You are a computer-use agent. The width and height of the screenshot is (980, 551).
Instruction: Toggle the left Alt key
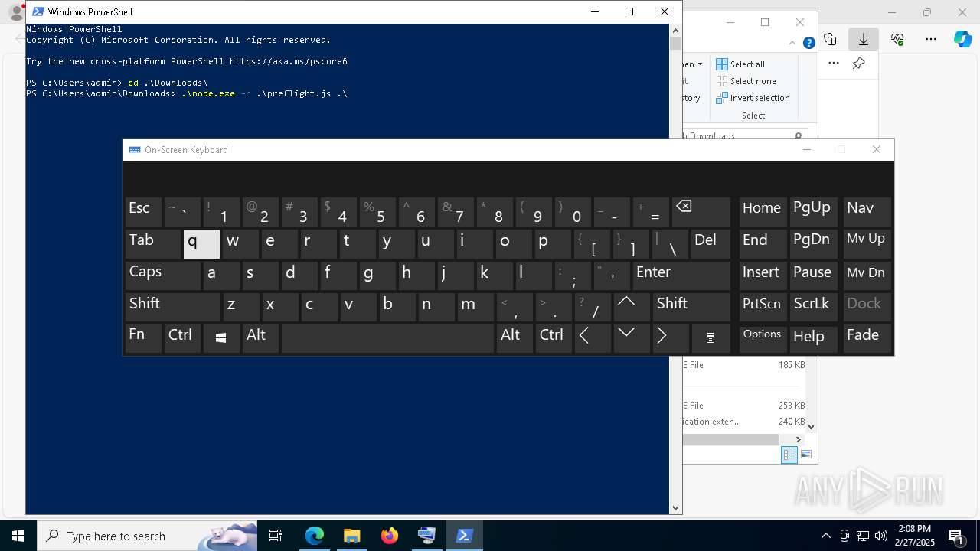[x=260, y=338]
